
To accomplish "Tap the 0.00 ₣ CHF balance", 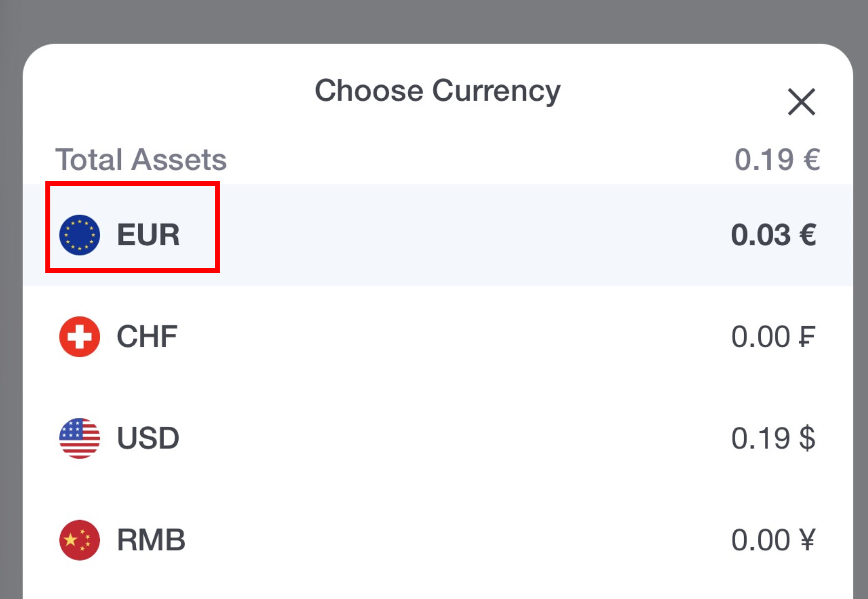I will click(x=773, y=337).
